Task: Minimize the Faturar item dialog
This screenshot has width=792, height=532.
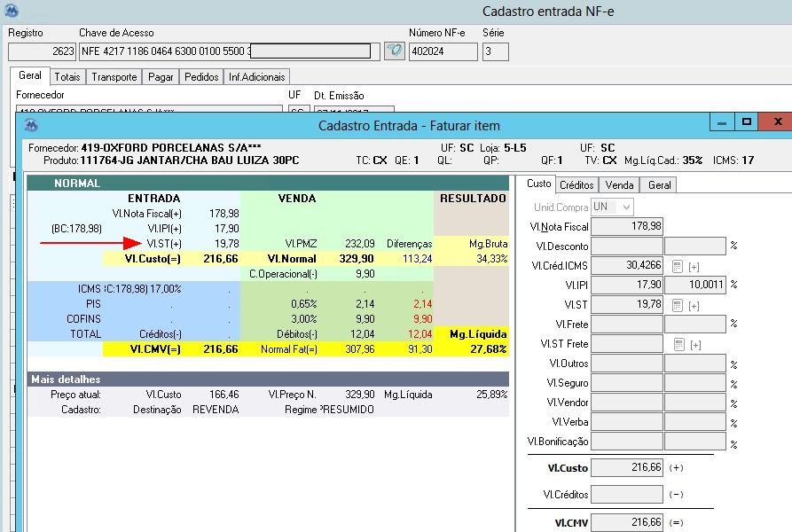Action: coord(722,122)
